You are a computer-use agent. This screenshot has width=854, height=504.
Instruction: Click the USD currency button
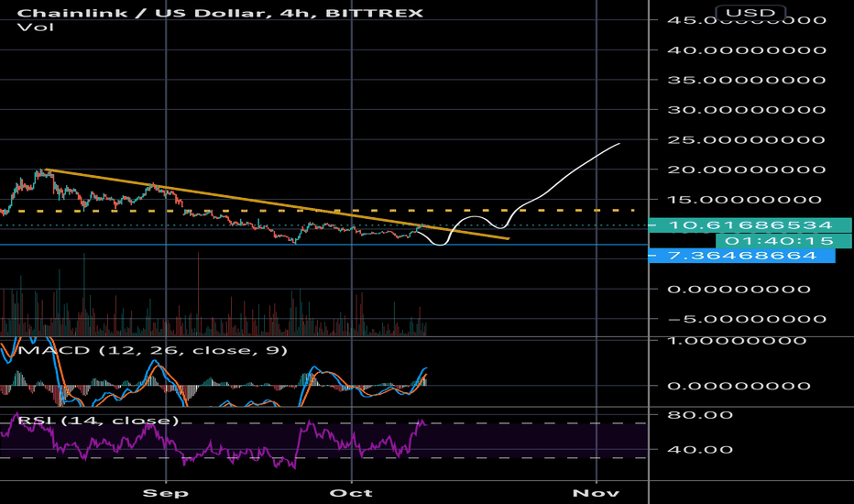750,13
